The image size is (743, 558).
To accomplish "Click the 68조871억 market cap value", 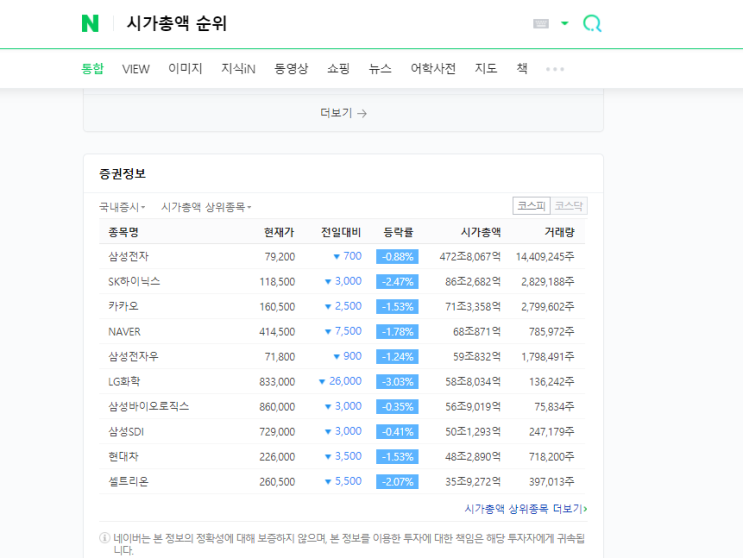I will tap(477, 332).
